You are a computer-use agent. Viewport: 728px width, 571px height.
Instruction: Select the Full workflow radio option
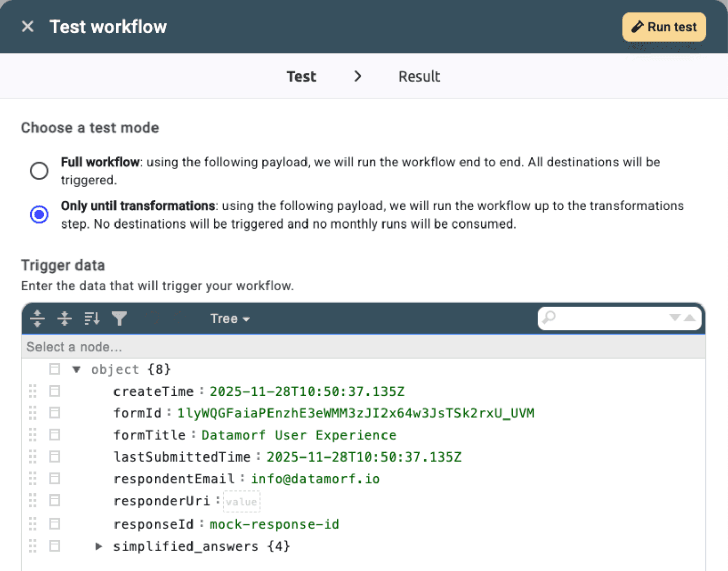click(39, 171)
